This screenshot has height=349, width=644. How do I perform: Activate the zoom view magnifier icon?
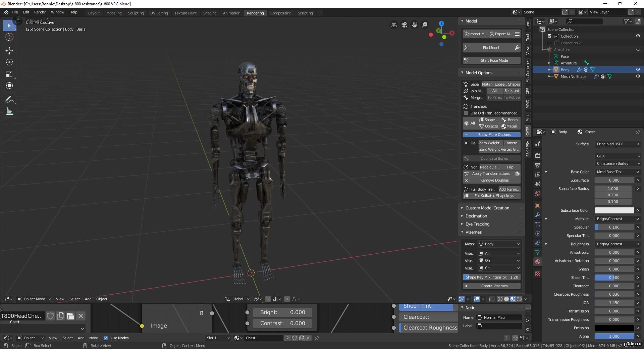tap(425, 25)
